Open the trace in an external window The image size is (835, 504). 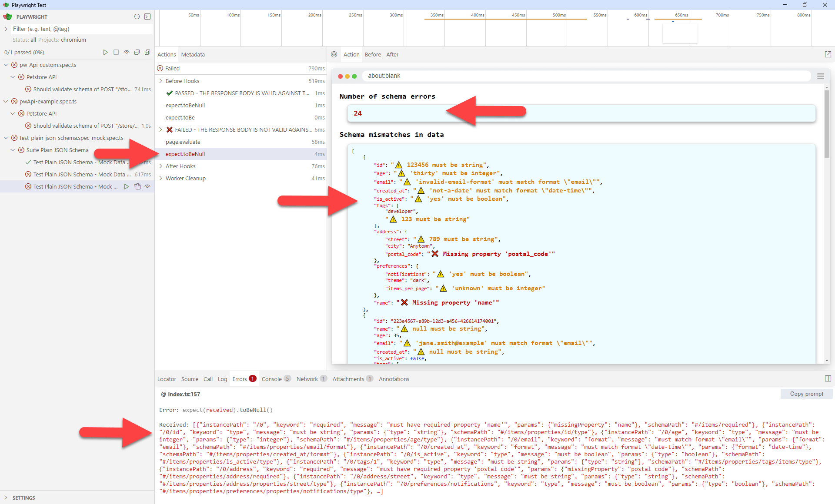(828, 54)
